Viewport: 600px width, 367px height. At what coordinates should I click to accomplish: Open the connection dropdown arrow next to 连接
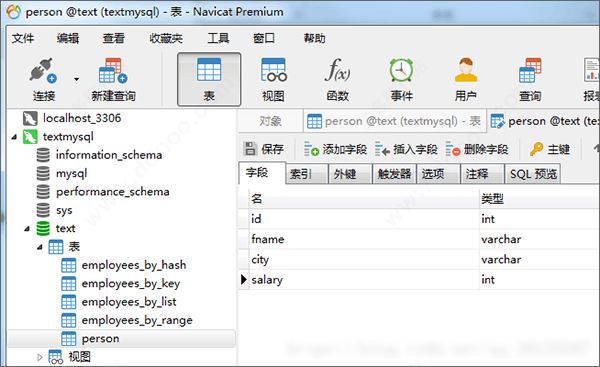(x=77, y=79)
